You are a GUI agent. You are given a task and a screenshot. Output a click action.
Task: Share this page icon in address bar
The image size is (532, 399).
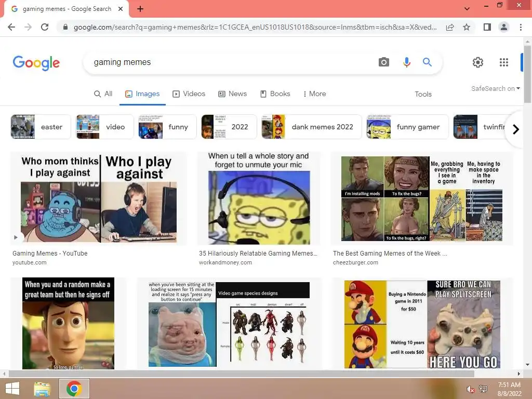tap(450, 27)
